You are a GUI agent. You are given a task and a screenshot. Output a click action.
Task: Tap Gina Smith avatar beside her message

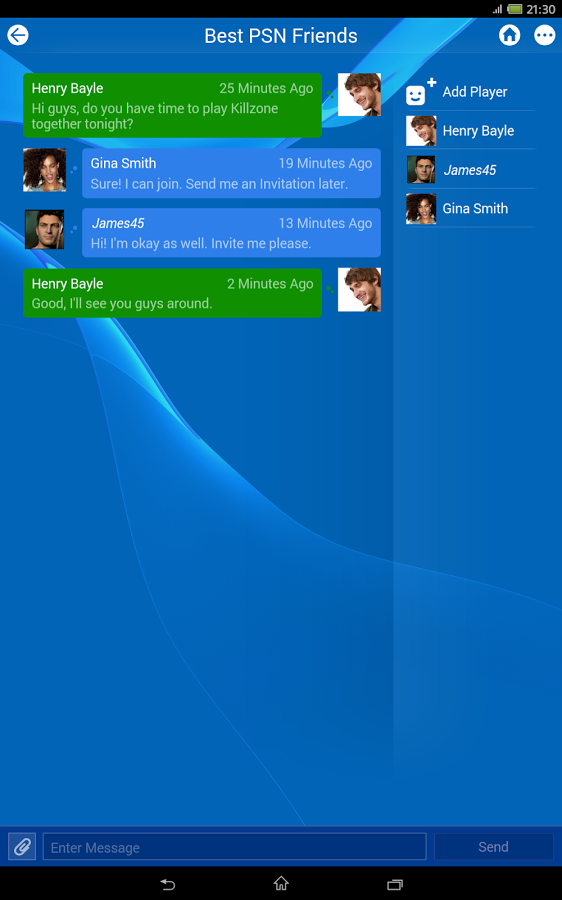coord(45,170)
